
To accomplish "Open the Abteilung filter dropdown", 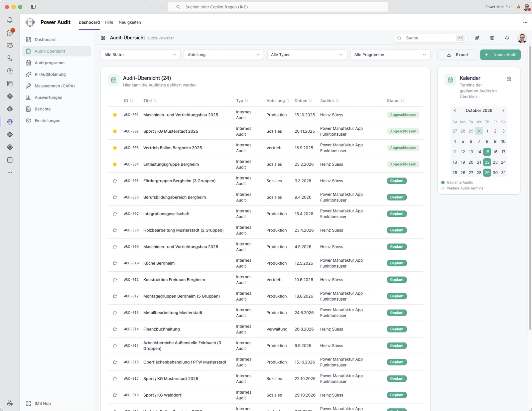I will tap(224, 55).
